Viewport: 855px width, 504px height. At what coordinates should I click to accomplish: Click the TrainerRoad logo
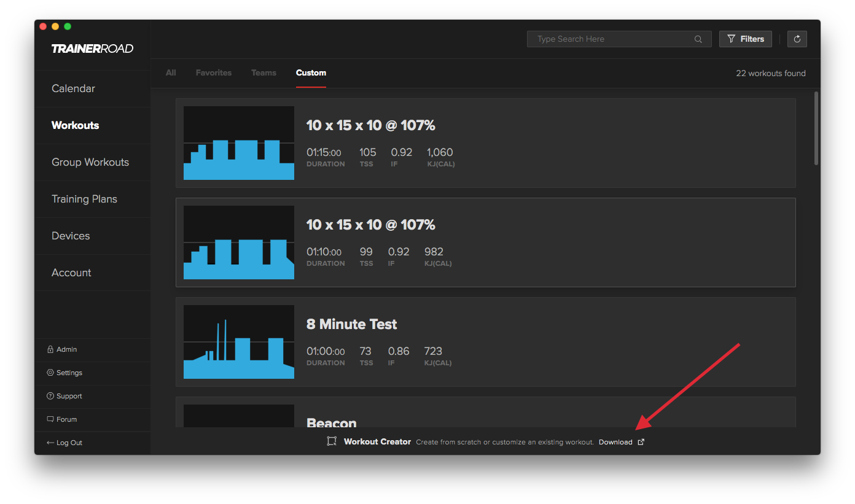tap(92, 49)
